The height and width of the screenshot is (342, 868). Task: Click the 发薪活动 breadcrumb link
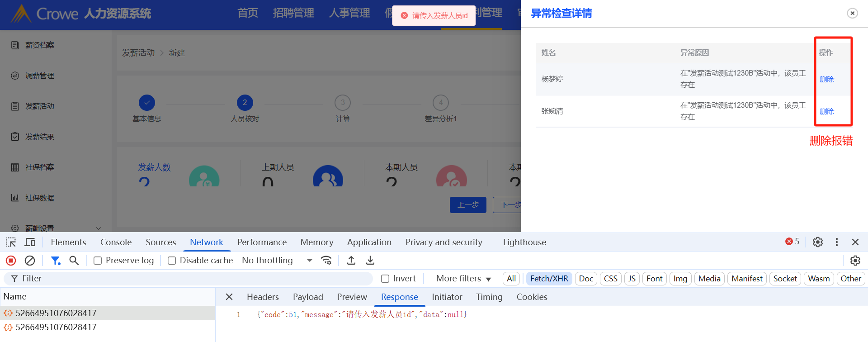pos(138,53)
